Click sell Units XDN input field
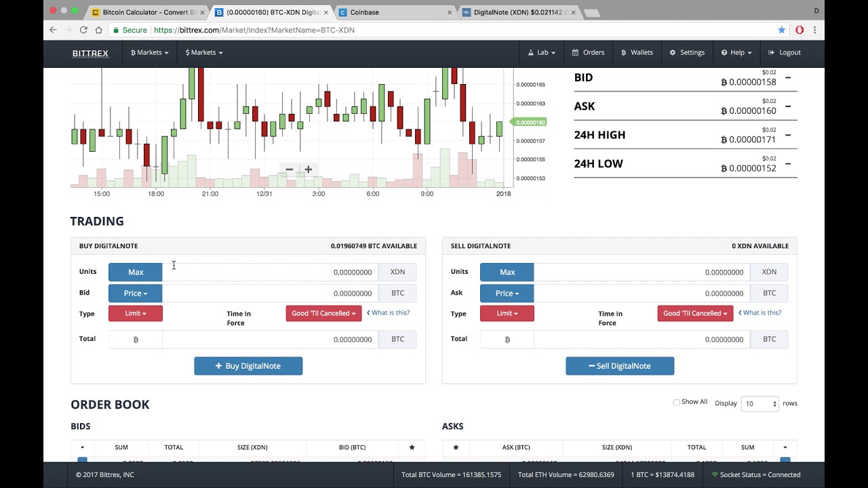The image size is (868, 488). [642, 272]
